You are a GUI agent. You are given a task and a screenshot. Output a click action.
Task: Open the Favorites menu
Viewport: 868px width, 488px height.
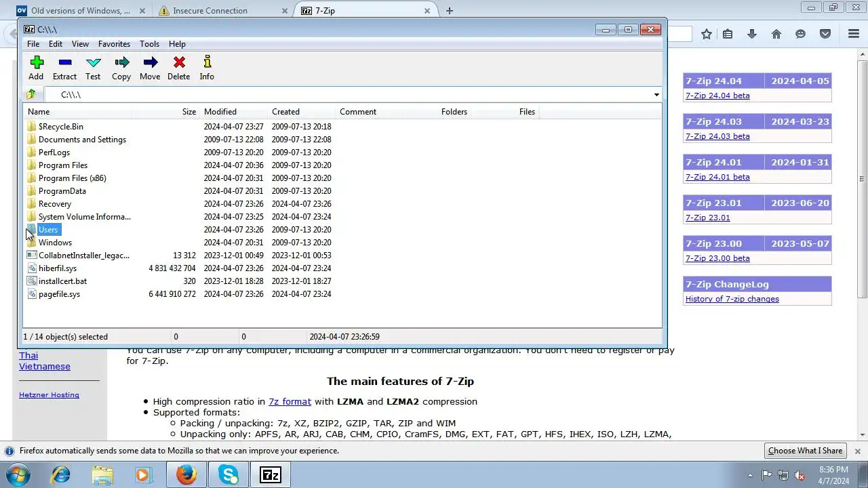pos(114,44)
